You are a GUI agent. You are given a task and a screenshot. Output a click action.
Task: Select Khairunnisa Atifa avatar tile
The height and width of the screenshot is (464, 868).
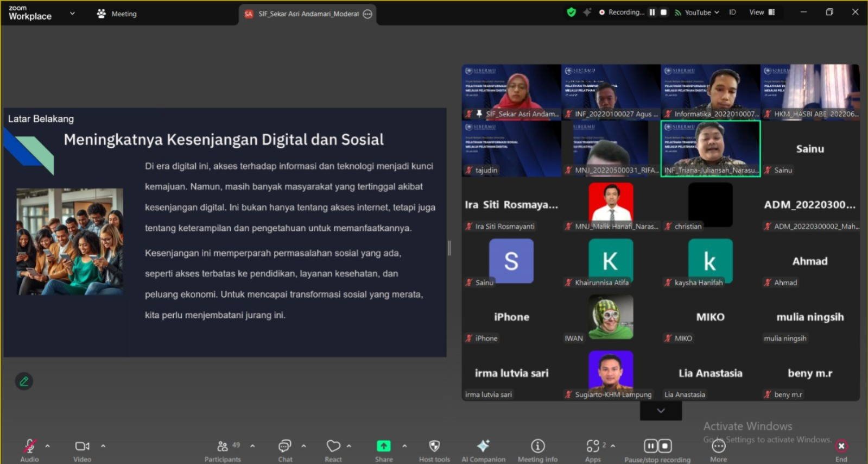pos(611,261)
